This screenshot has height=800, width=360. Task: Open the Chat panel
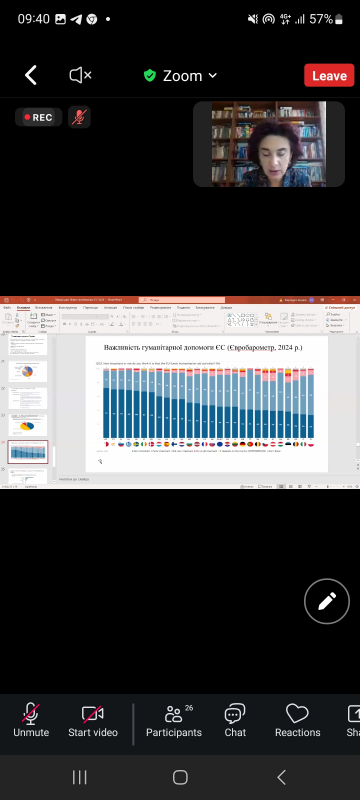pos(235,720)
